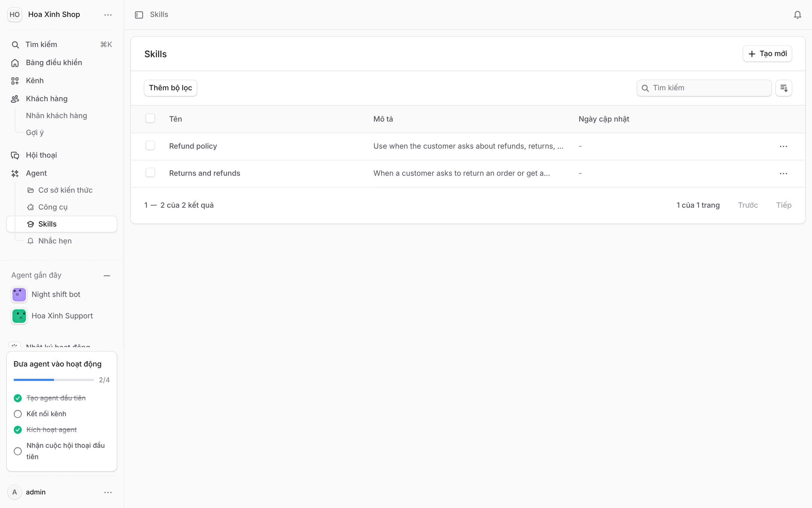
Task: Click the Kết nối kênh step circle
Action: pos(18,414)
